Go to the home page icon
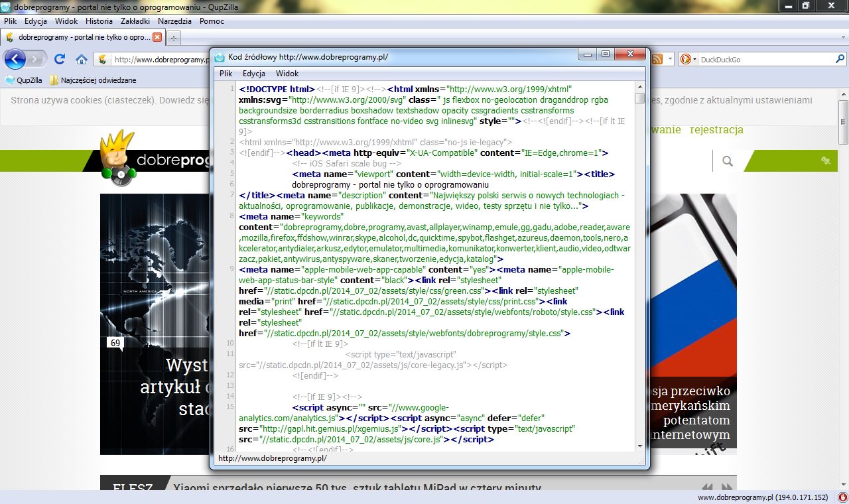The image size is (849, 504). 81,60
